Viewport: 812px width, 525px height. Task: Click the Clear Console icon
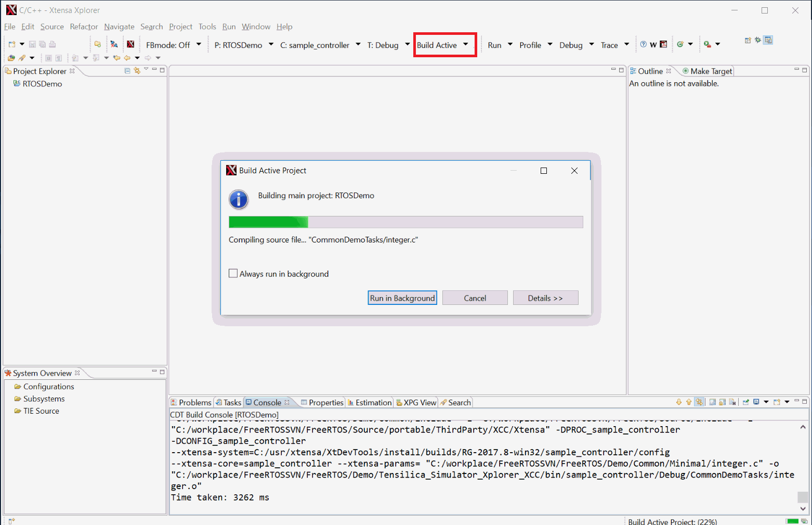[x=732, y=402]
